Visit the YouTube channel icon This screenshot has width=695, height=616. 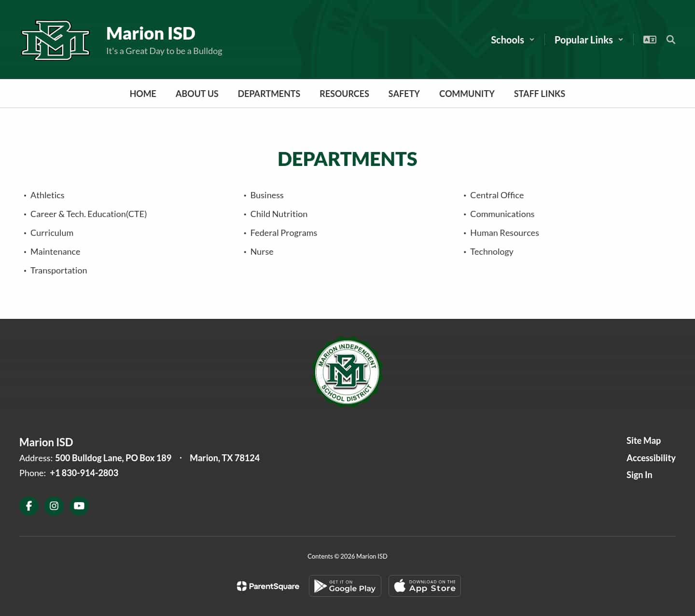tap(79, 506)
